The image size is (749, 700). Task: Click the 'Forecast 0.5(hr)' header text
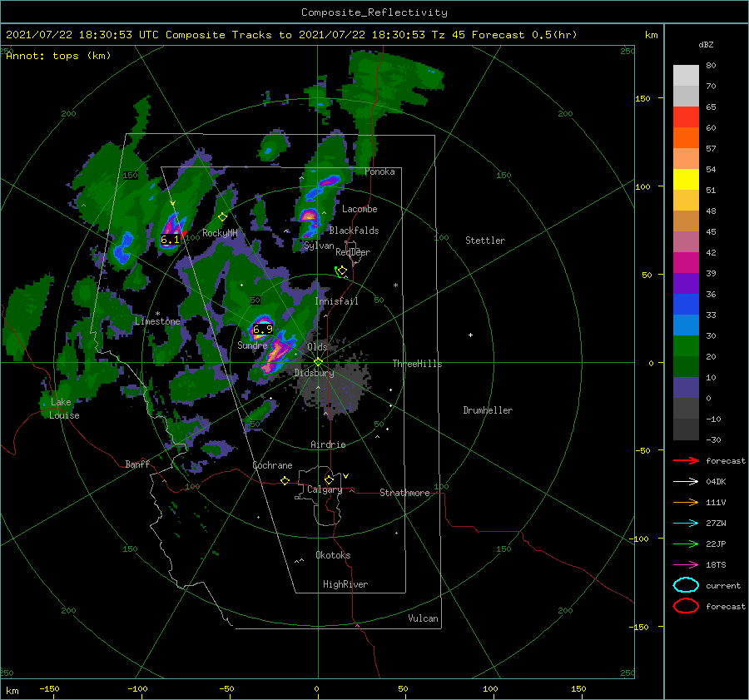point(524,35)
